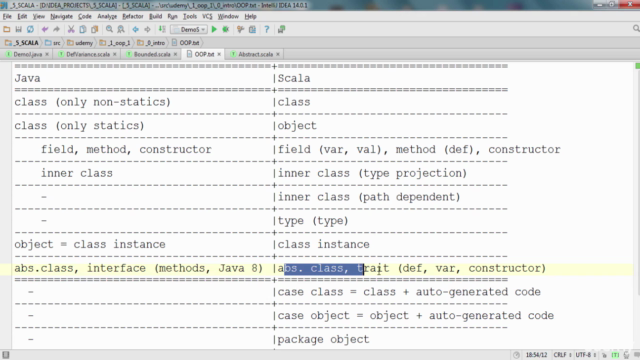Start debugging with the bug icon
Viewport: 640px width, 360px height.
(226, 29)
